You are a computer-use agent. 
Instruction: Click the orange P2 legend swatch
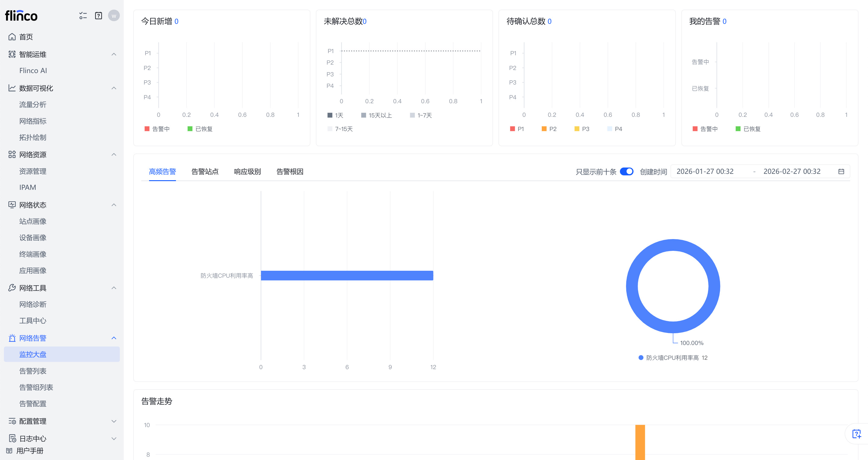[544, 129]
